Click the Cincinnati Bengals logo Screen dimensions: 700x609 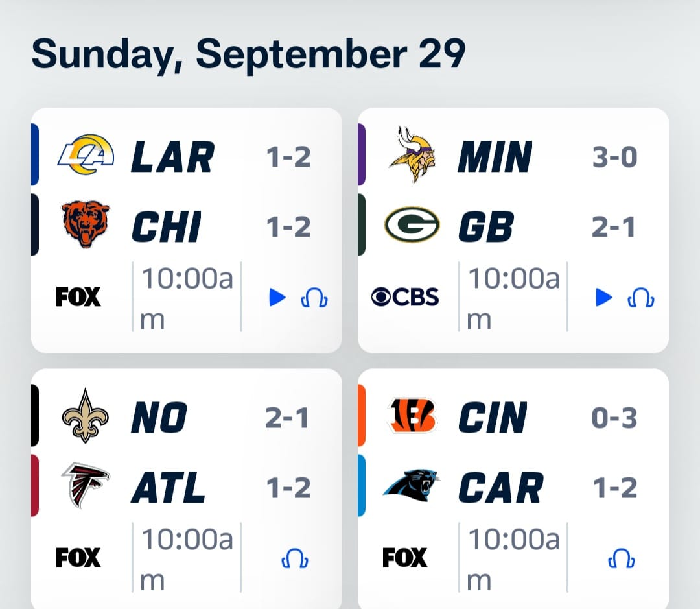412,416
